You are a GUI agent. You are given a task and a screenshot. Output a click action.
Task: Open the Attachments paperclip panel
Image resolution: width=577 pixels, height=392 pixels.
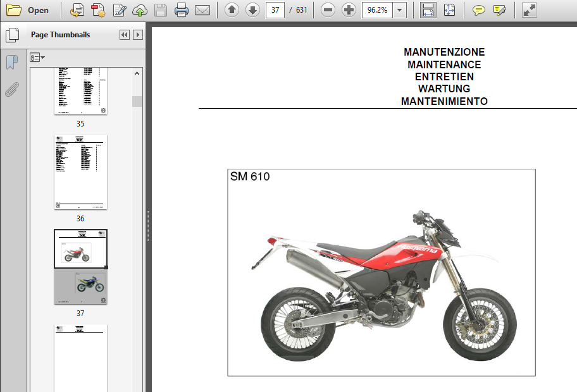12,89
